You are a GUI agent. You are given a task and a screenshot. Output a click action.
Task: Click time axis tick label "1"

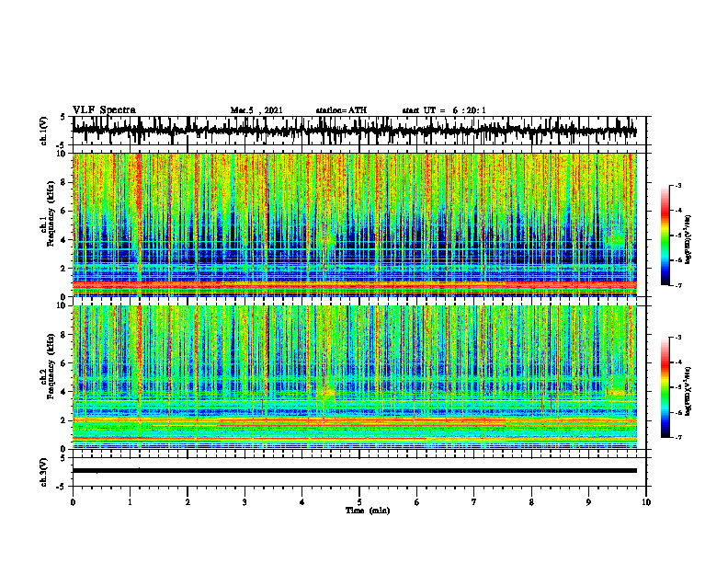[x=130, y=502]
